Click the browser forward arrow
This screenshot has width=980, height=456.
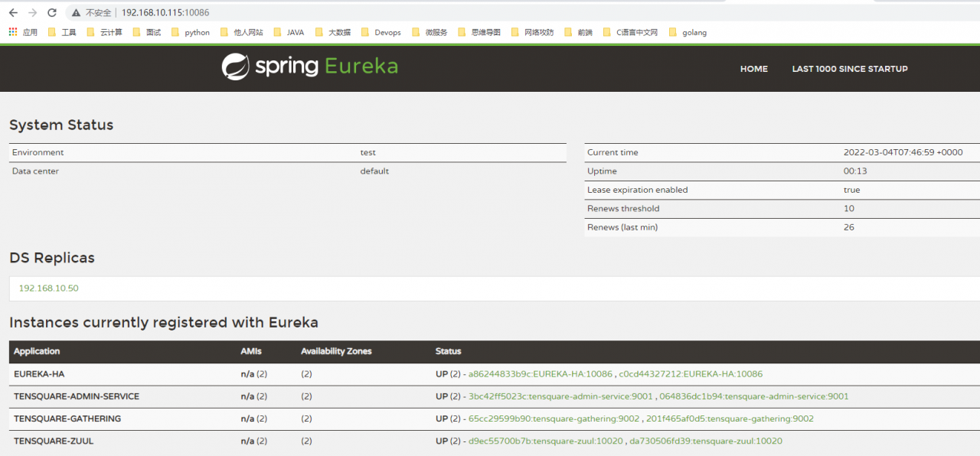[x=32, y=12]
